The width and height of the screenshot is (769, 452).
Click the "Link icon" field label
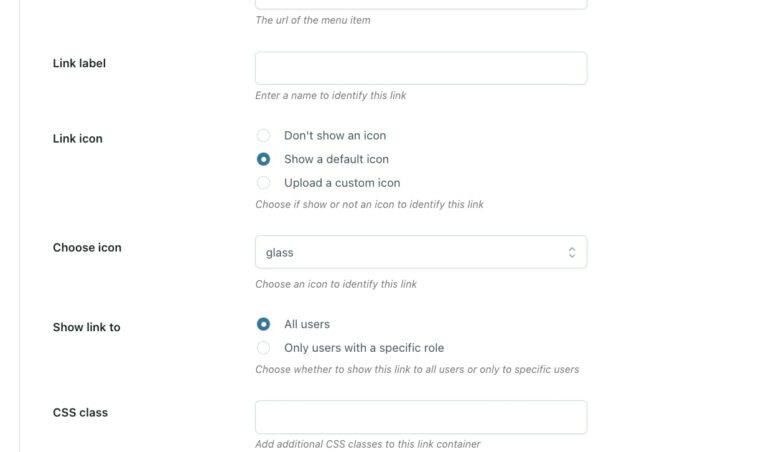(77, 139)
